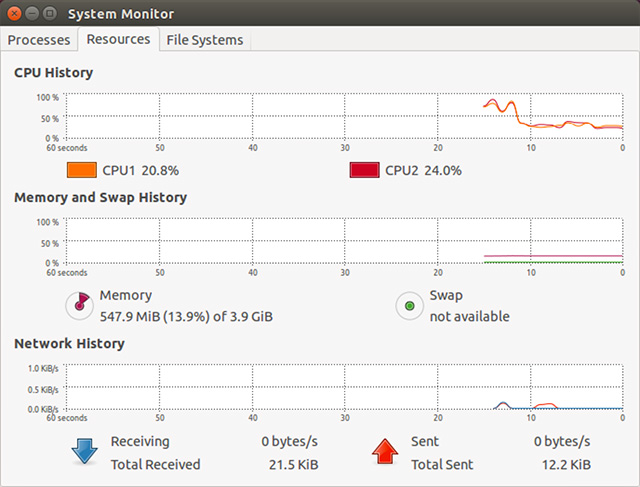Click the blue Receiving down arrow icon
The image size is (640, 487).
point(84,451)
